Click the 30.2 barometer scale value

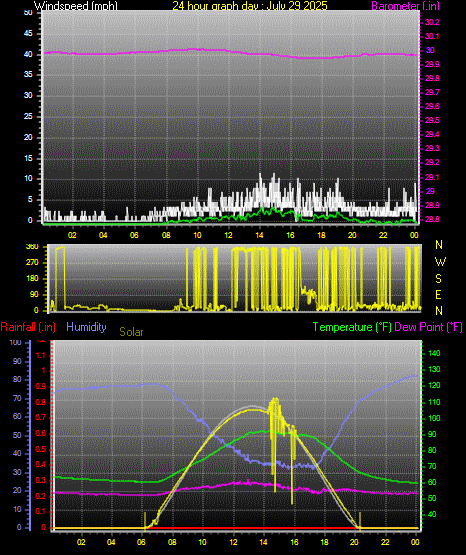pos(432,22)
